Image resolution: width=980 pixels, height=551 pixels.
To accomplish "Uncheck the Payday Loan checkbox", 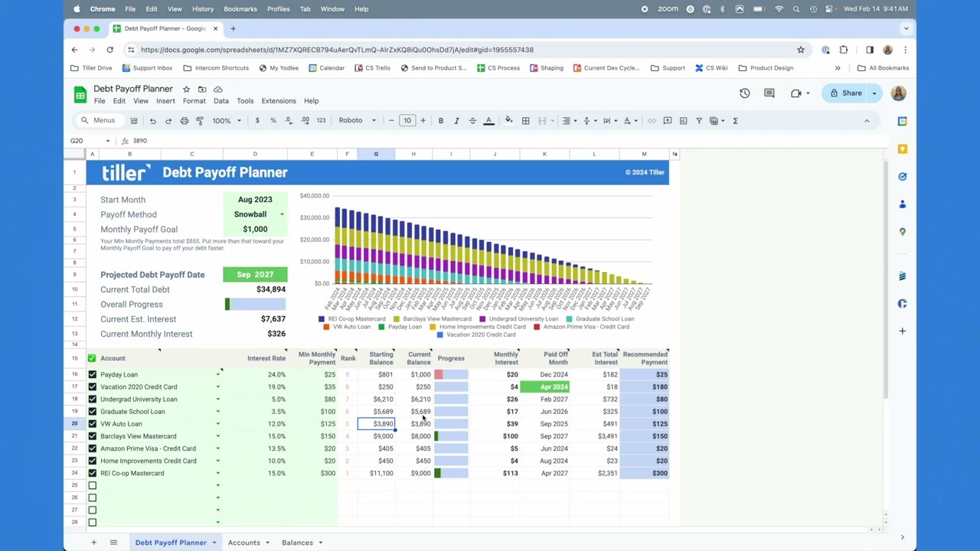I will 92,375.
